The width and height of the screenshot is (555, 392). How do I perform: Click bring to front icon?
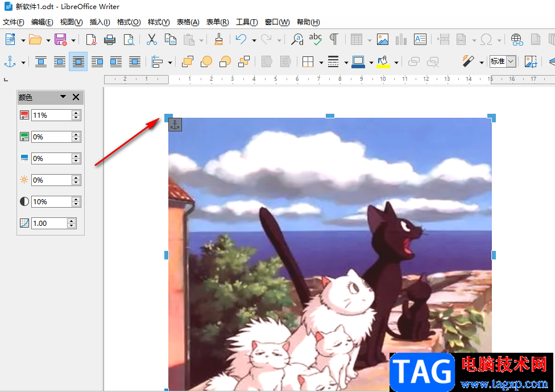(188, 63)
